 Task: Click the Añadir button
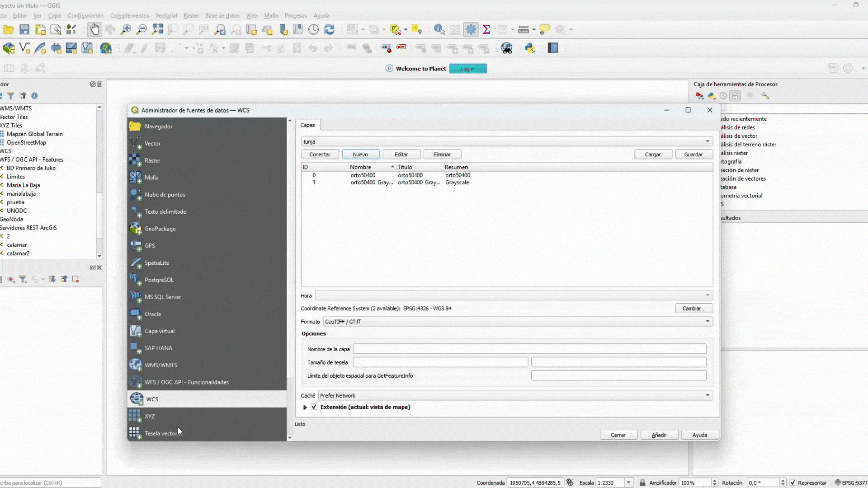pyautogui.click(x=659, y=435)
